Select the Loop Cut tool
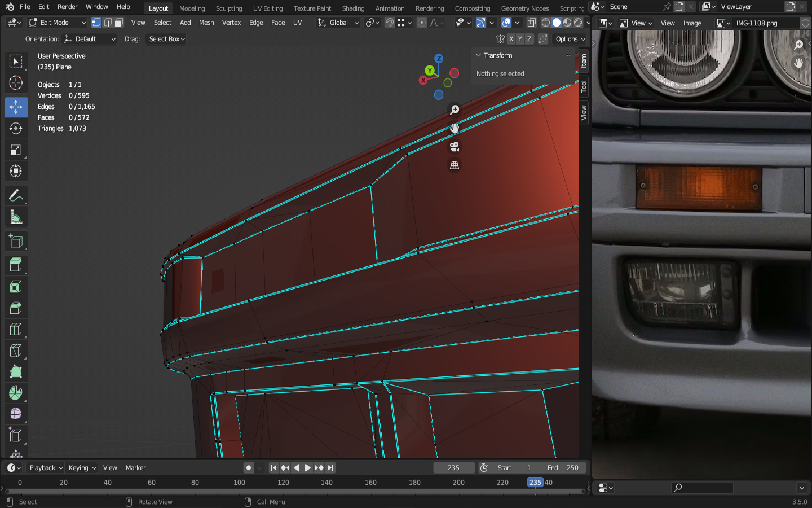 click(16, 329)
